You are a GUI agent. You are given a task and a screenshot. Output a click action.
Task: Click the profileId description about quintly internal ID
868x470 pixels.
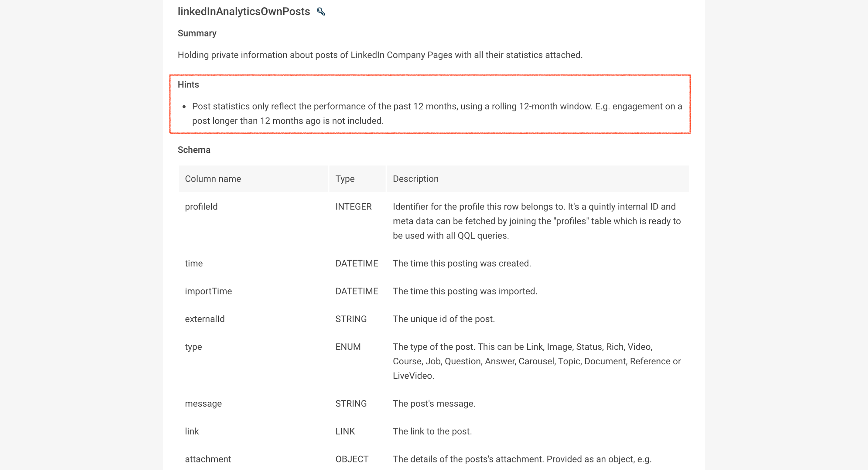click(537, 221)
